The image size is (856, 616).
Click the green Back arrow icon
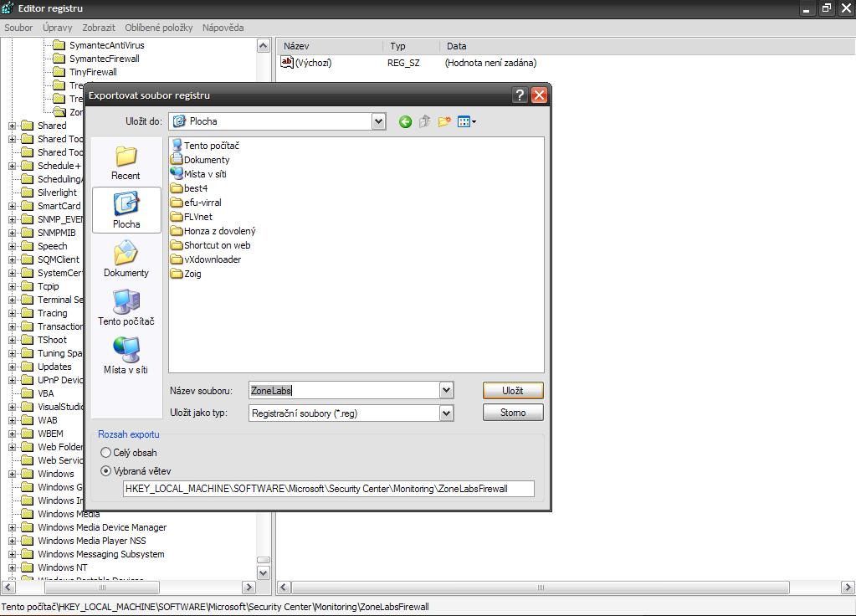(405, 122)
